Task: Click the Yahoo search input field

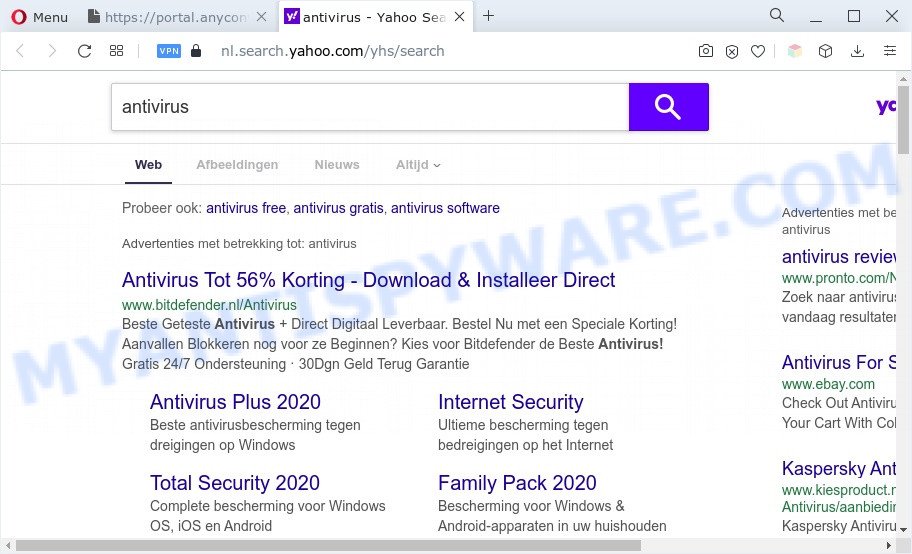Action: tap(370, 107)
